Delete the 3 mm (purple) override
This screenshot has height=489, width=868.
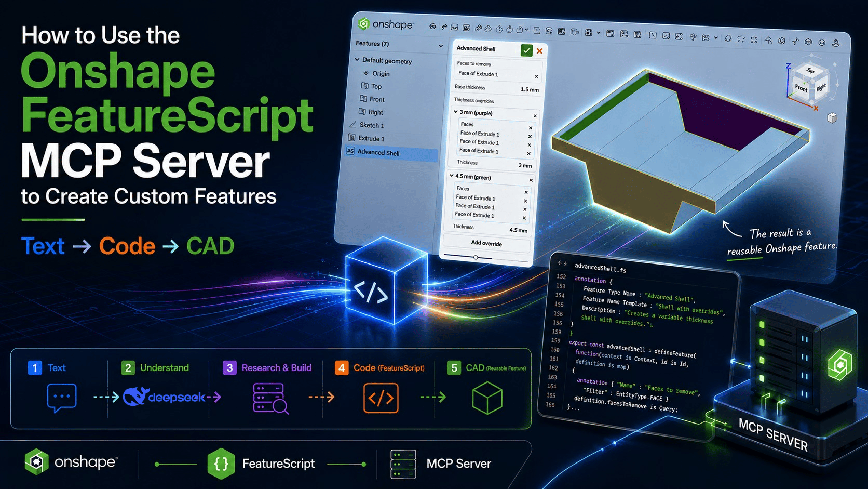point(535,116)
